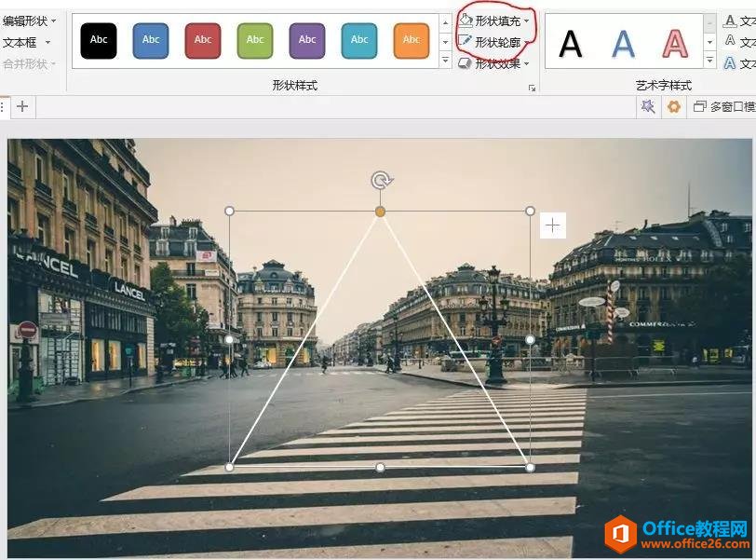Apply the red Abc shape style
Screen dimensions: 756x560
(203, 40)
